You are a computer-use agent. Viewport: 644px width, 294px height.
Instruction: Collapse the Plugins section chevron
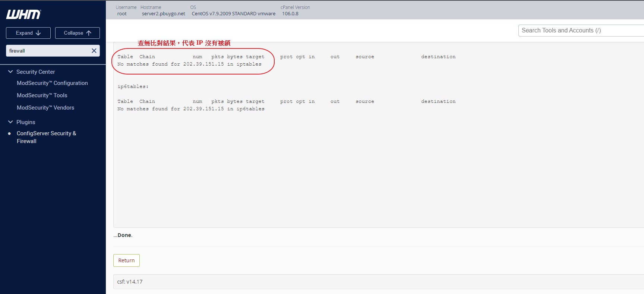(10, 122)
